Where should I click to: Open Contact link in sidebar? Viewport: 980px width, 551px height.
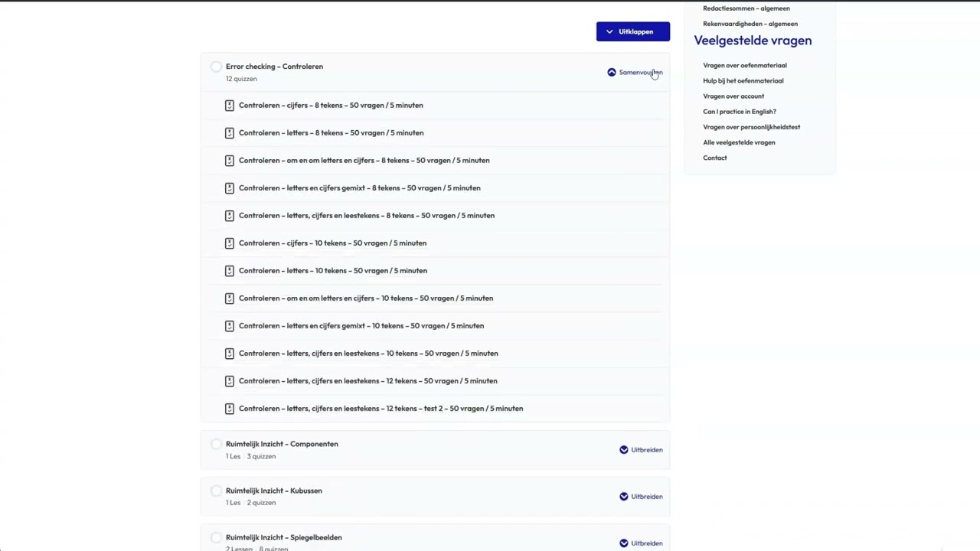pyautogui.click(x=715, y=158)
